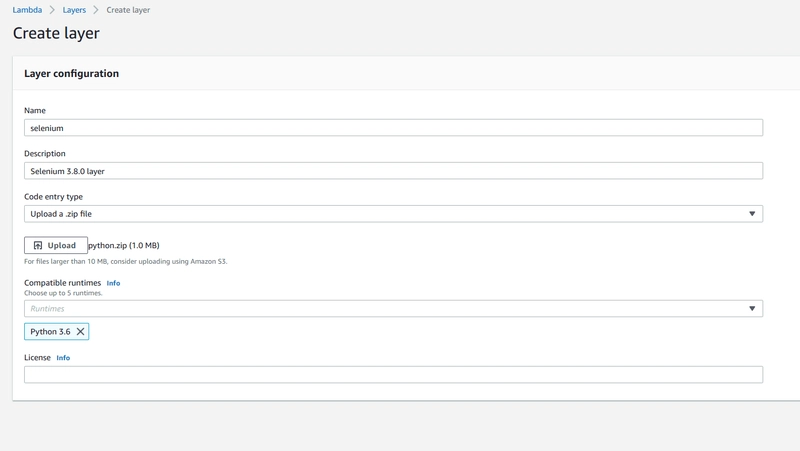
Task: Go to Lambda in the breadcrumb
Action: (x=27, y=10)
